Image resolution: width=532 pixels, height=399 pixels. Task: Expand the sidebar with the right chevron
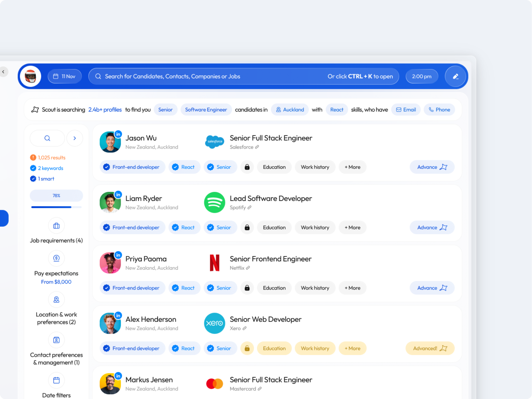point(74,138)
